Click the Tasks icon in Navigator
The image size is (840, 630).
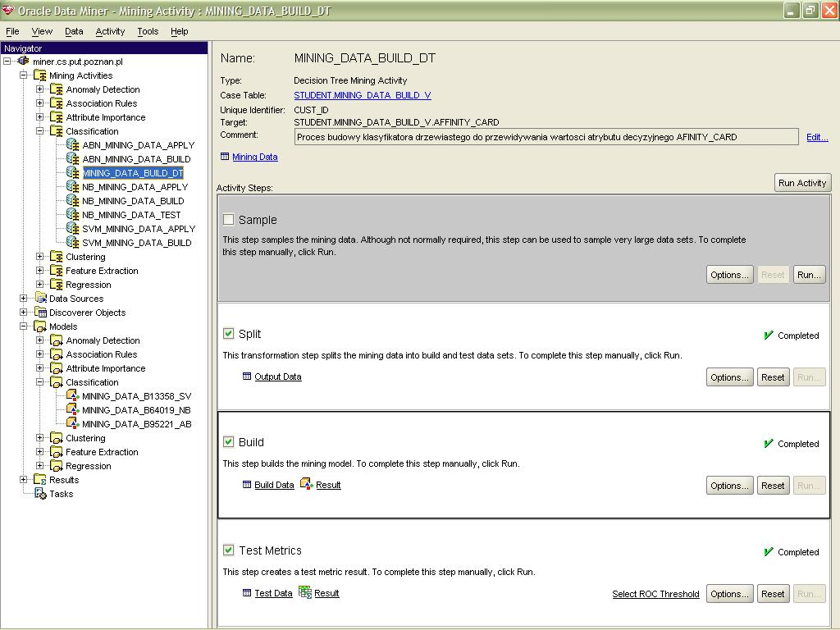41,493
